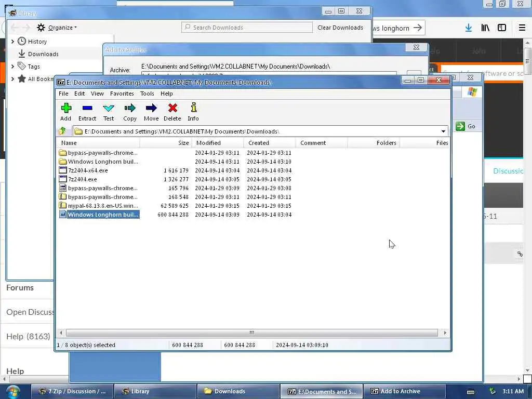Click the mypal archive file icon

tap(63, 205)
